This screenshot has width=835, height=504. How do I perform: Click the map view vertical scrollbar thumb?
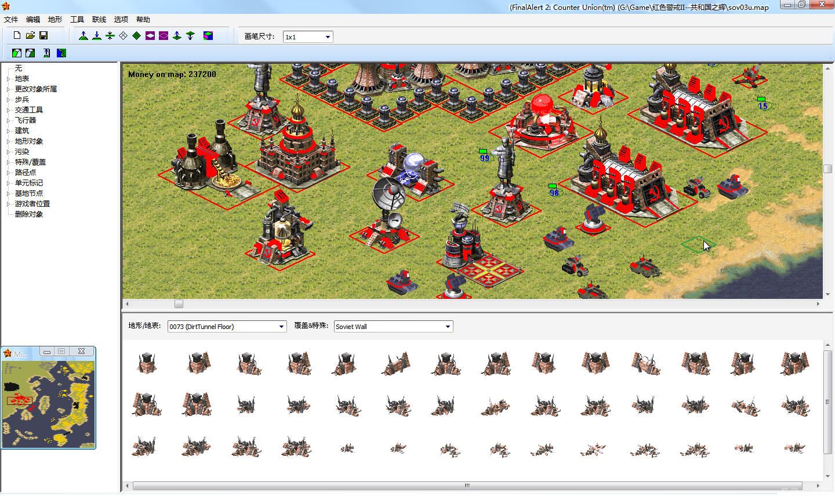(x=827, y=169)
